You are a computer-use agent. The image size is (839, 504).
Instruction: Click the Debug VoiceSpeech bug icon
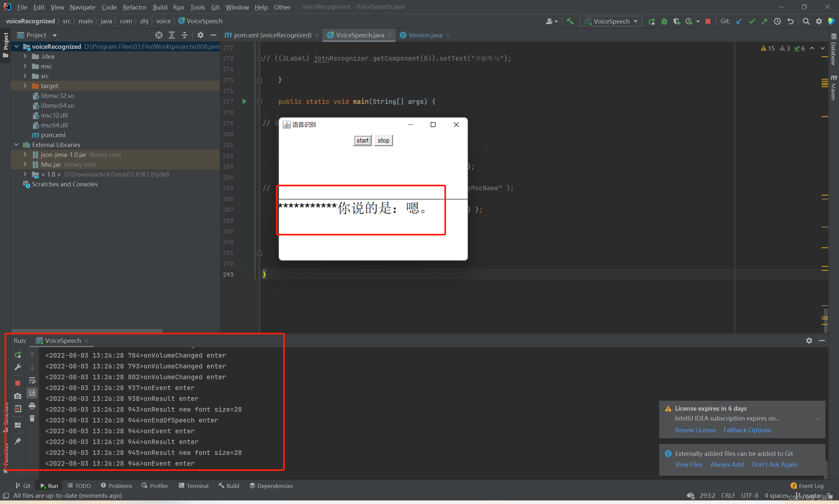664,21
